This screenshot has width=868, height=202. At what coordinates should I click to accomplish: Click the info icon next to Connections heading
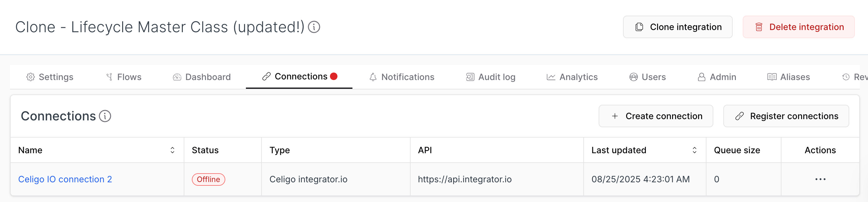tap(105, 116)
